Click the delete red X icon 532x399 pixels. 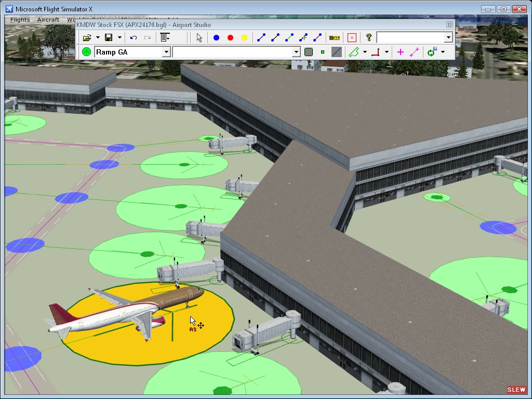point(351,37)
